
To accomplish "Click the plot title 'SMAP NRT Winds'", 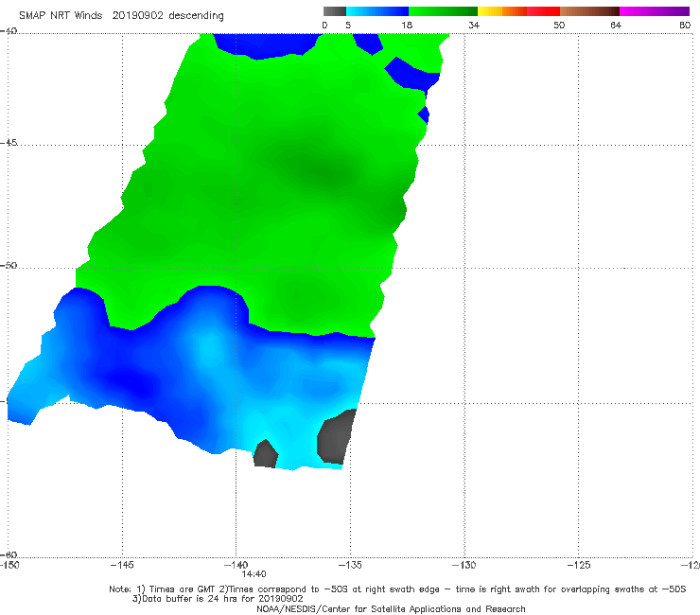I will pyautogui.click(x=61, y=16).
